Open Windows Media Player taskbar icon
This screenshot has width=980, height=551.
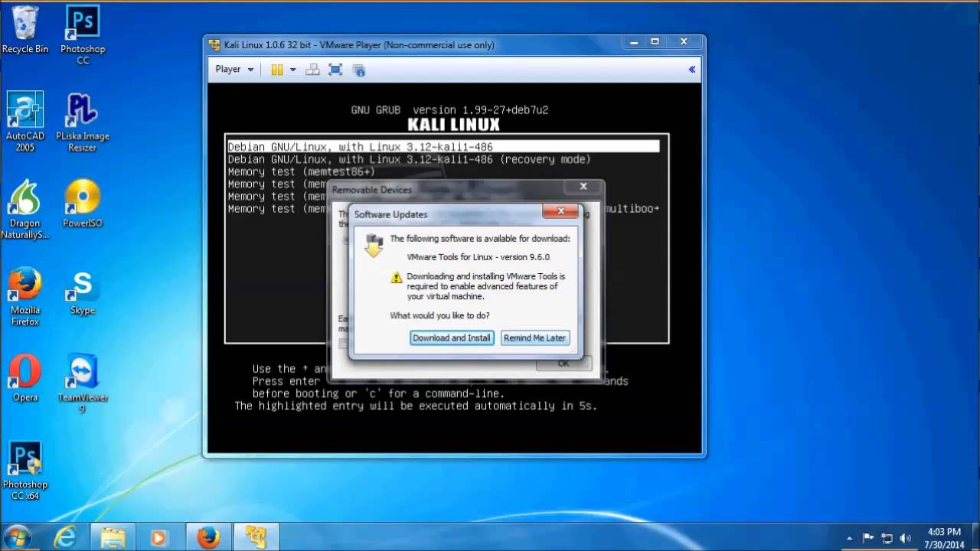click(158, 537)
